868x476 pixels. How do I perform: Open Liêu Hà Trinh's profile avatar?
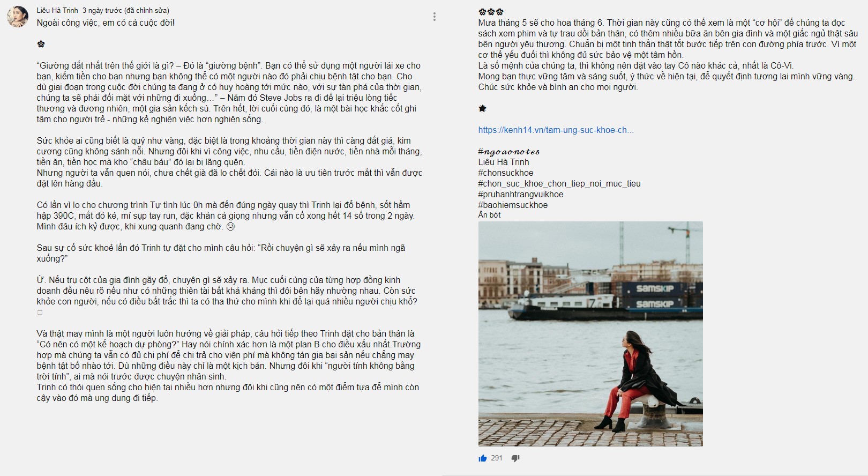tap(17, 17)
